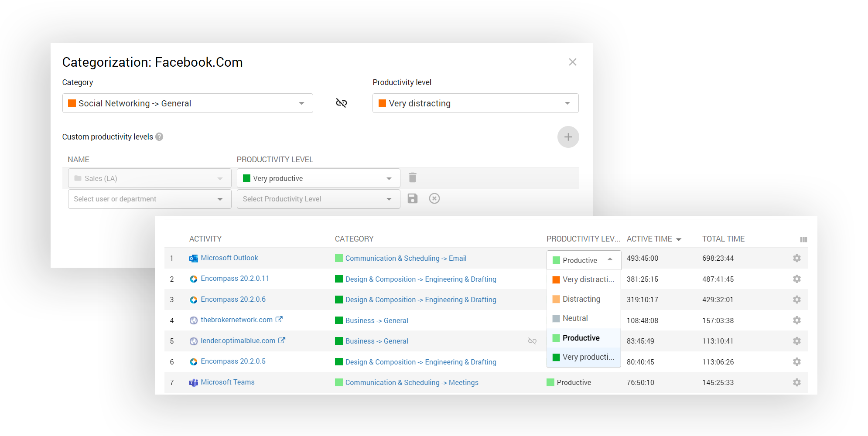This screenshot has height=436, width=868.
Task: Open settings gear for Microsoft Outlook row
Action: pos(796,258)
